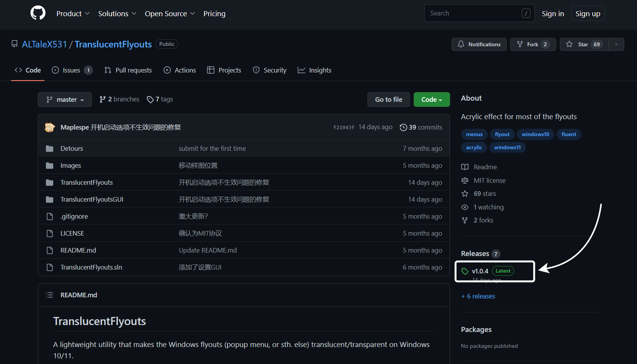Expand the Open Source menu
The width and height of the screenshot is (637, 364).
point(170,14)
